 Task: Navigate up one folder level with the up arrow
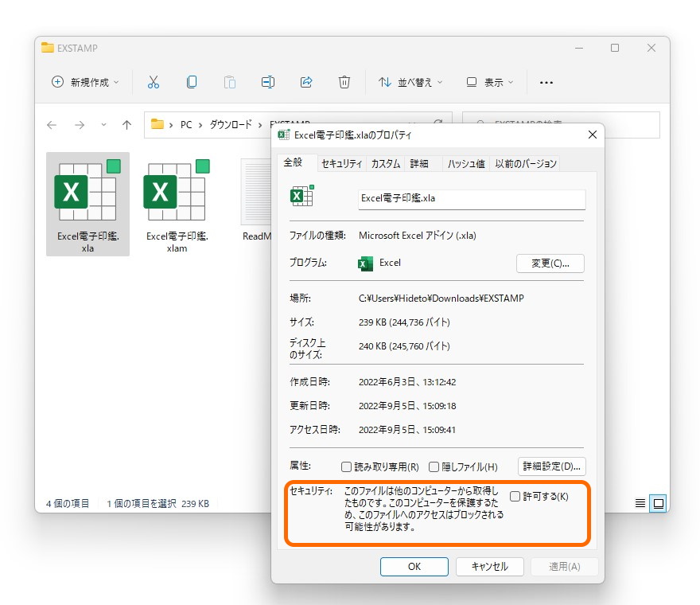click(127, 124)
